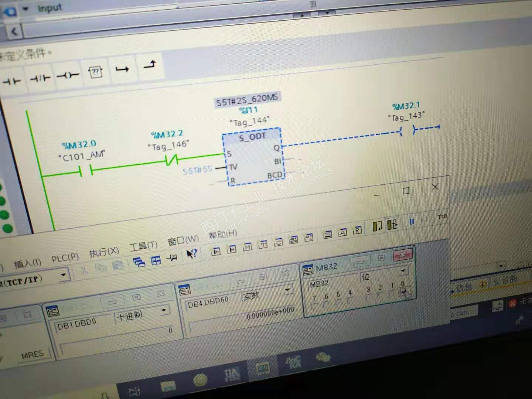Click the paste icon in PLCSIM toolbar
The height and width of the screenshot is (399, 532).
(118, 265)
